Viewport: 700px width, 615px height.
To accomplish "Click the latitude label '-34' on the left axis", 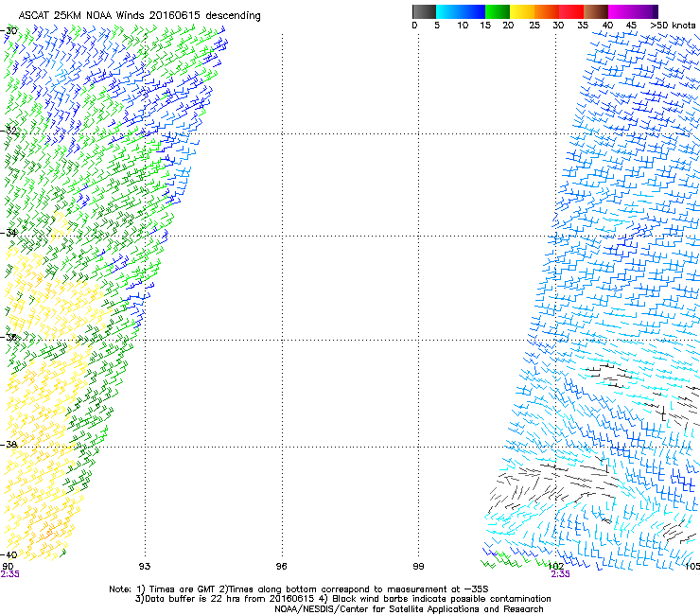I will 9,233.
